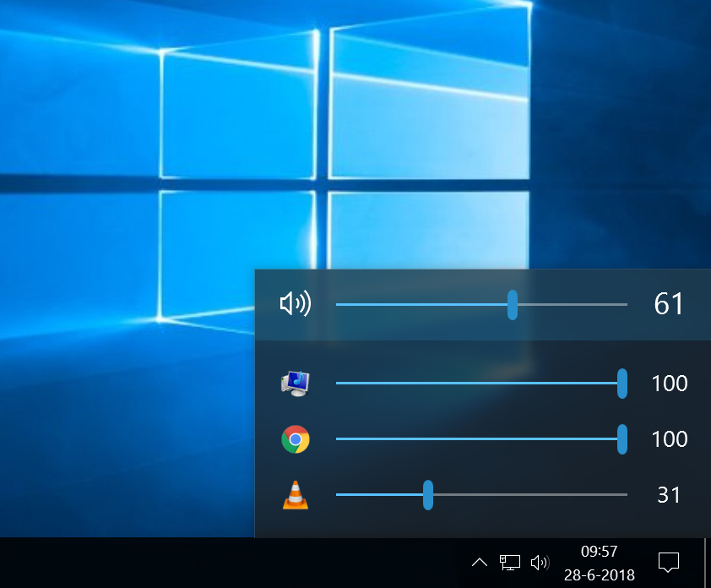Click the master volume slider handle at 61

point(513,305)
